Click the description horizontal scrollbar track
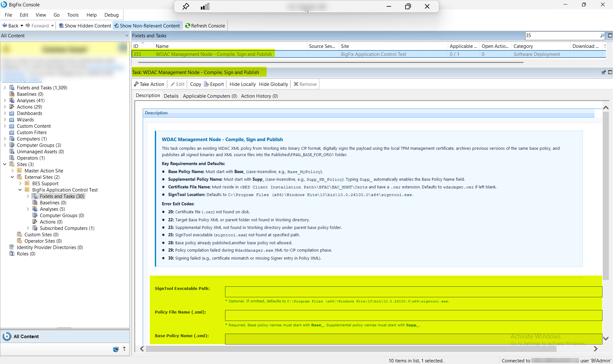 [x=369, y=349]
